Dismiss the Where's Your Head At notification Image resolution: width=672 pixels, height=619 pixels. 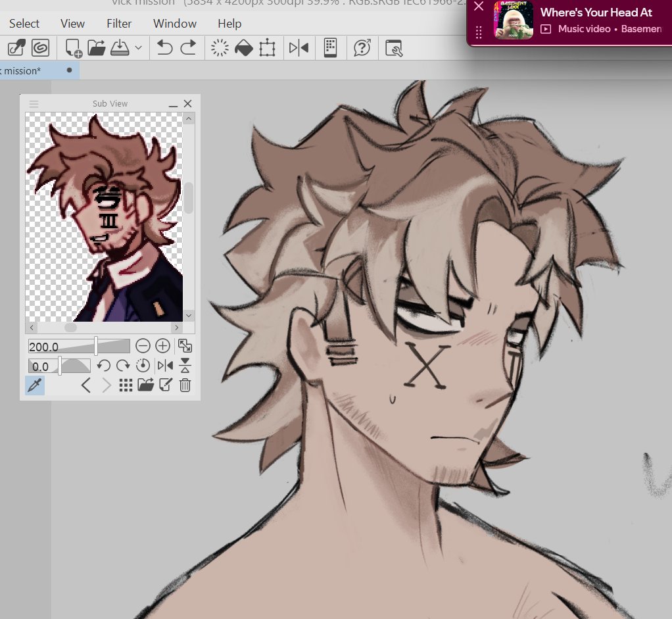[479, 7]
